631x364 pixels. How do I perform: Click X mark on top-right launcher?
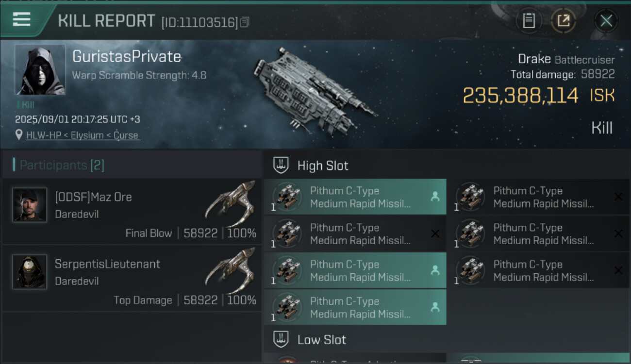[618, 197]
